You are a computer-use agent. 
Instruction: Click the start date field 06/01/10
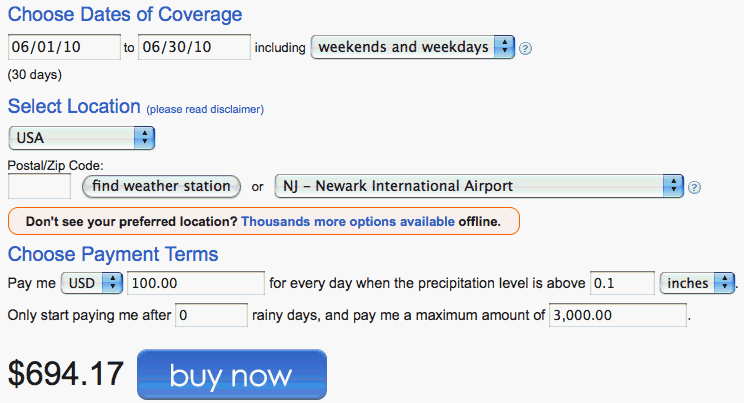pyautogui.click(x=63, y=47)
